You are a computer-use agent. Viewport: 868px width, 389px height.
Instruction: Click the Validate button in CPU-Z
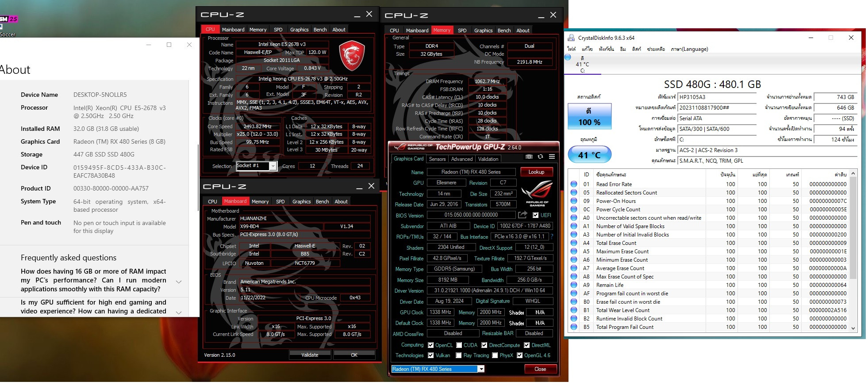pyautogui.click(x=310, y=355)
